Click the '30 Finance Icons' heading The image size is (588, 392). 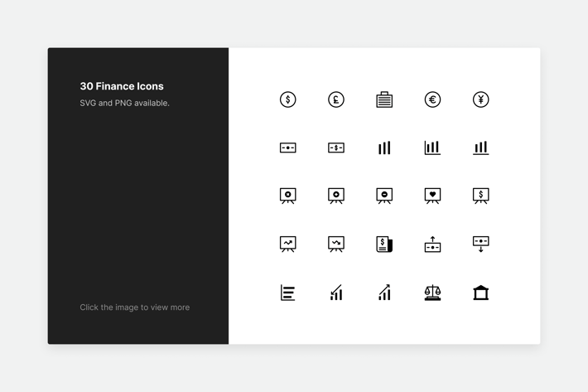point(122,86)
